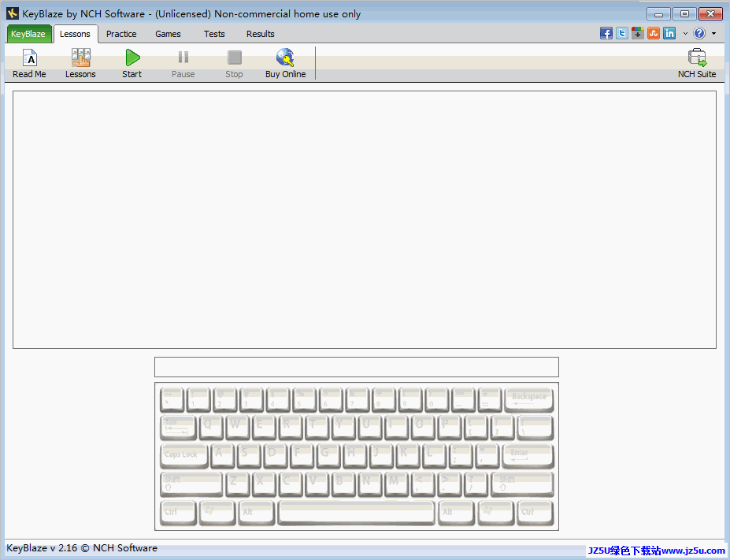
Task: Click the typing input field above keyboard
Action: coord(357,367)
